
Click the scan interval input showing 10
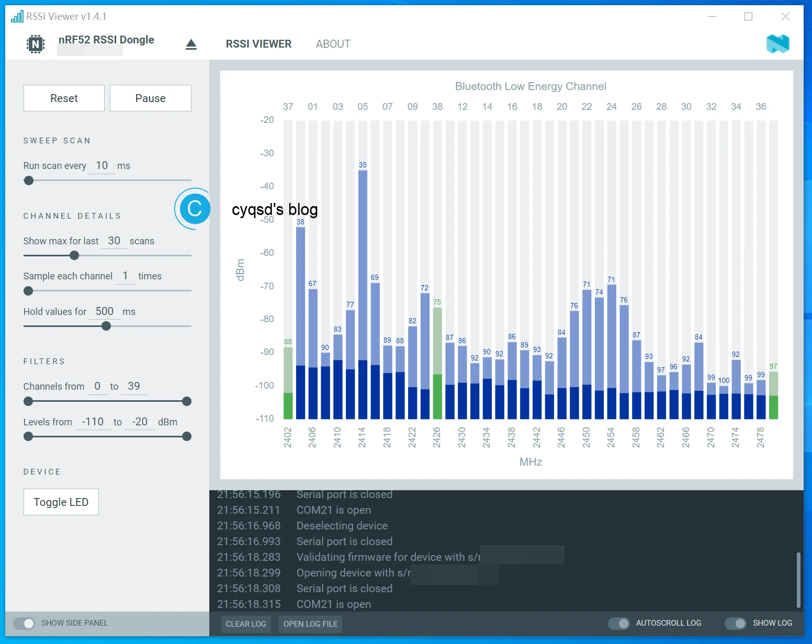click(101, 166)
